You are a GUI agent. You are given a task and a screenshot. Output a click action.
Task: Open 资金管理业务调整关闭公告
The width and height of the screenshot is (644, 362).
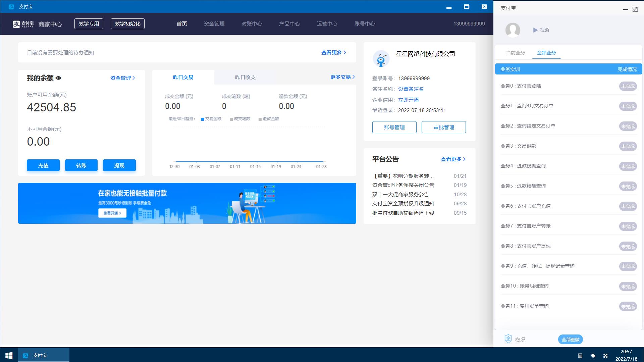[x=403, y=185]
